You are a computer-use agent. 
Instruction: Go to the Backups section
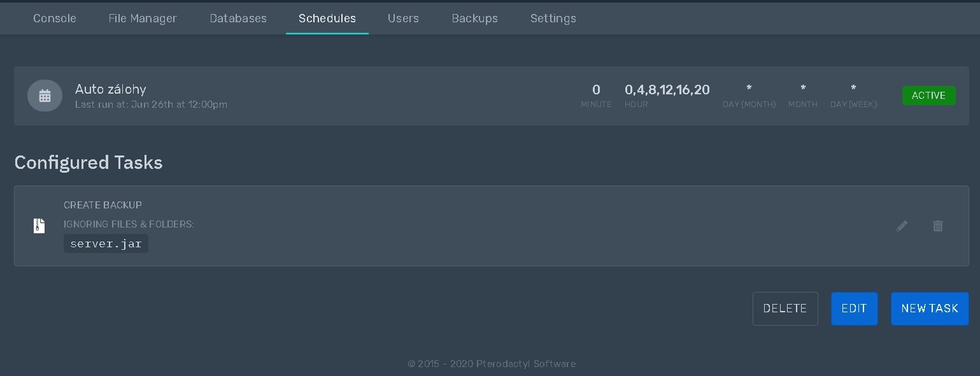click(x=474, y=18)
